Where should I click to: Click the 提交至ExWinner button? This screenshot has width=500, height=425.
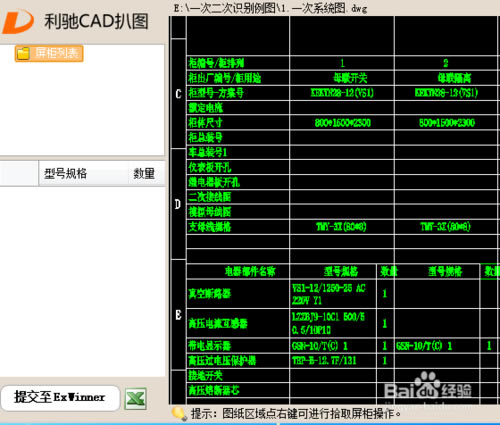(x=60, y=397)
